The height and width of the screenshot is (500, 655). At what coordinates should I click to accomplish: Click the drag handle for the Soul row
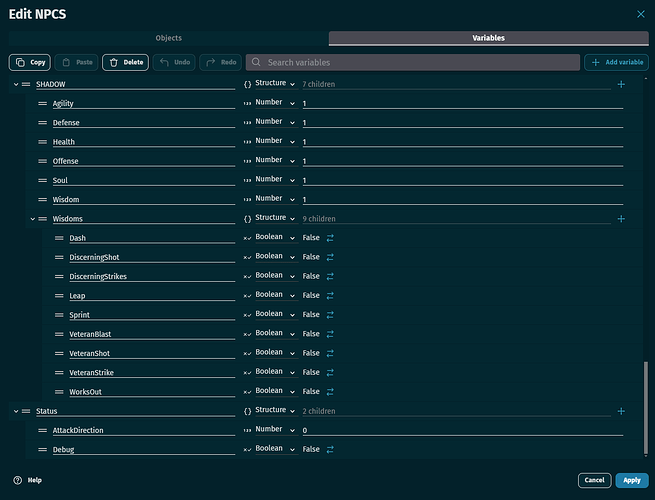point(43,180)
